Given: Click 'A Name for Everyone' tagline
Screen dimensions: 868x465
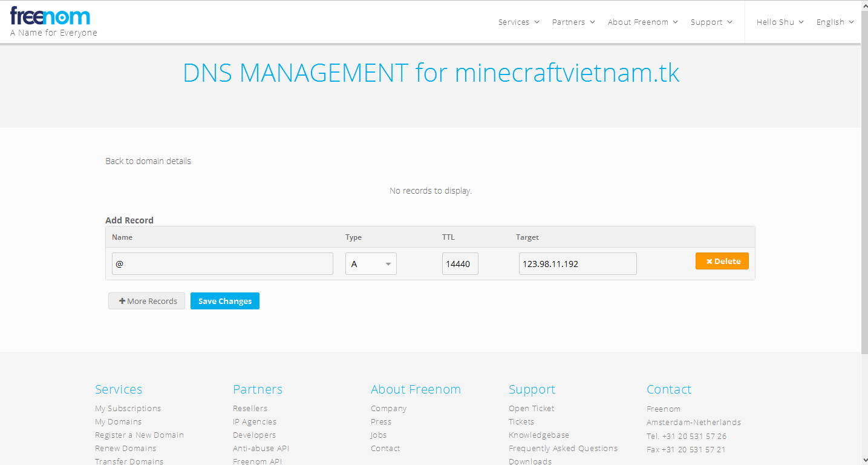Looking at the screenshot, I should tap(54, 33).
